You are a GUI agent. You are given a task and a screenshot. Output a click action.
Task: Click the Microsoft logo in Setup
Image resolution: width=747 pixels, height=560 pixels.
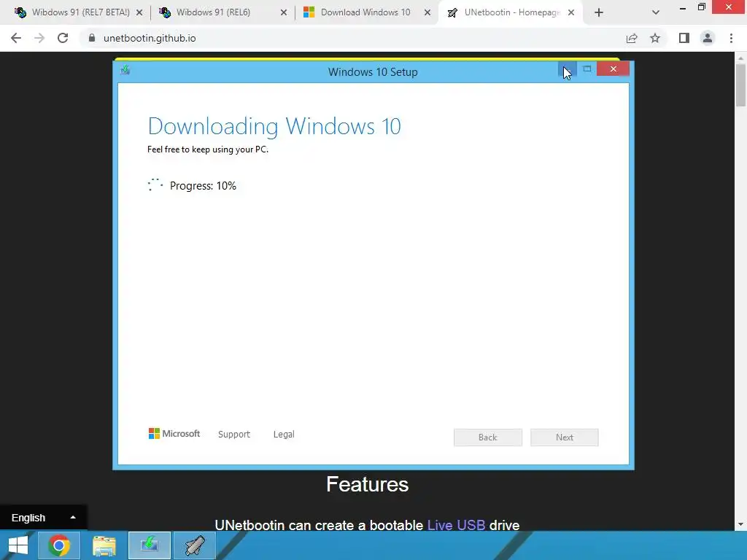click(x=174, y=433)
